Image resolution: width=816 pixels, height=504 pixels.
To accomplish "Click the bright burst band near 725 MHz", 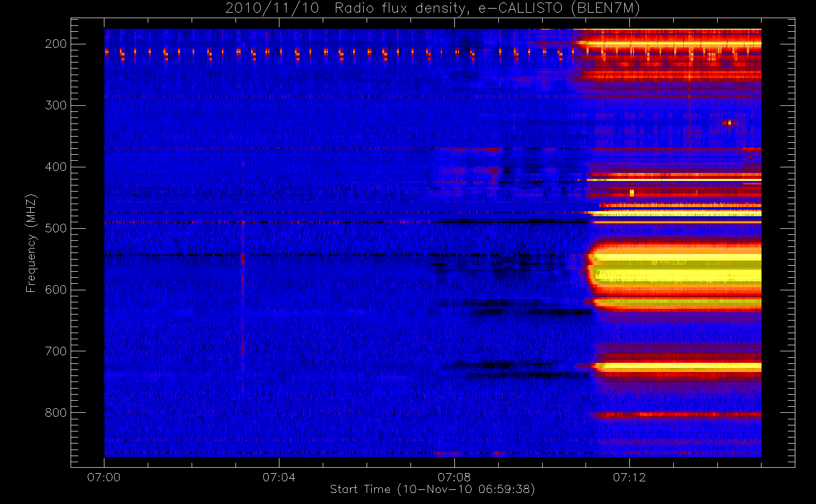I will pyautogui.click(x=677, y=367).
